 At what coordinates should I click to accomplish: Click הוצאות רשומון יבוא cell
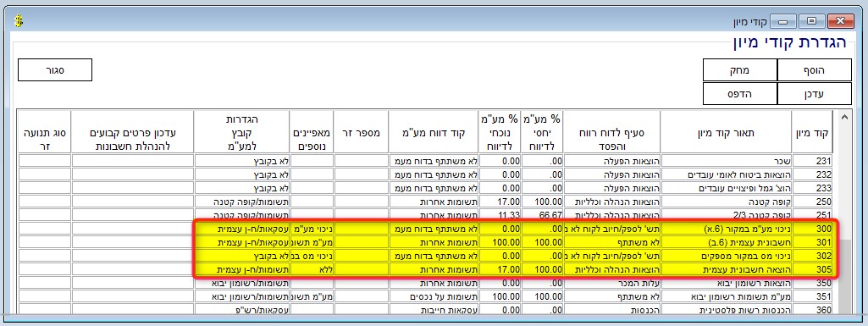[727, 283]
